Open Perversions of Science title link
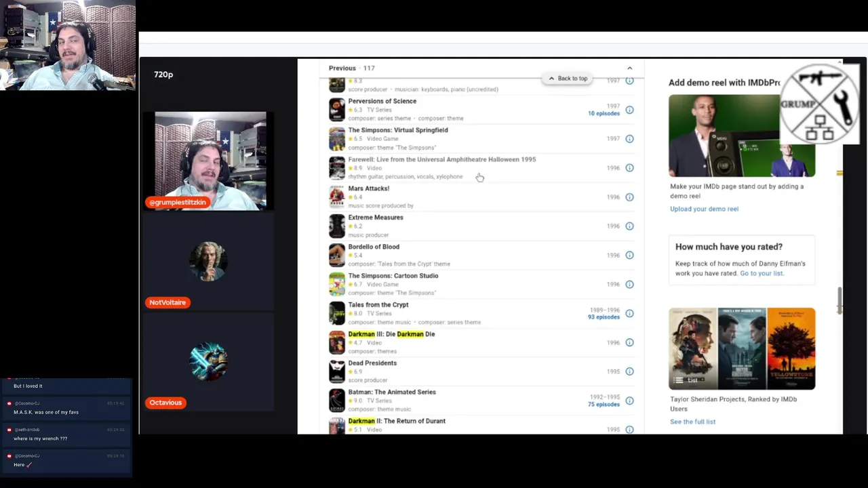868x488 pixels. click(x=382, y=101)
